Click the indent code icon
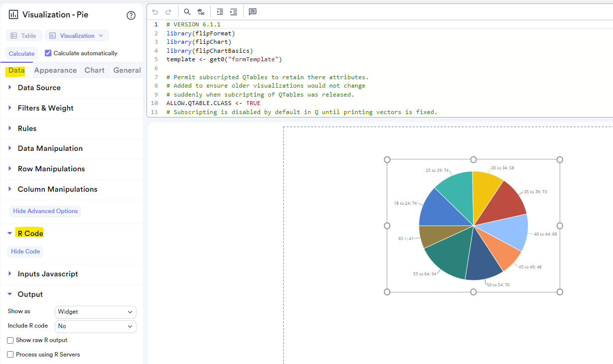Image resolution: width=613 pixels, height=364 pixels. point(233,11)
